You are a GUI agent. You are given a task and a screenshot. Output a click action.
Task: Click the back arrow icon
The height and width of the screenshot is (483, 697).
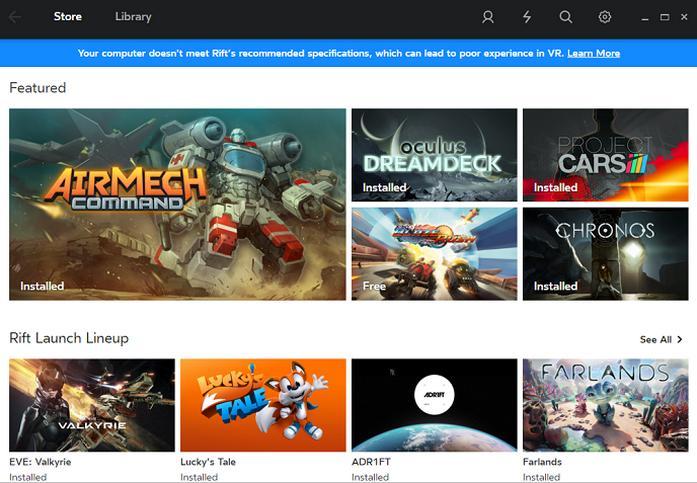pyautogui.click(x=15, y=17)
